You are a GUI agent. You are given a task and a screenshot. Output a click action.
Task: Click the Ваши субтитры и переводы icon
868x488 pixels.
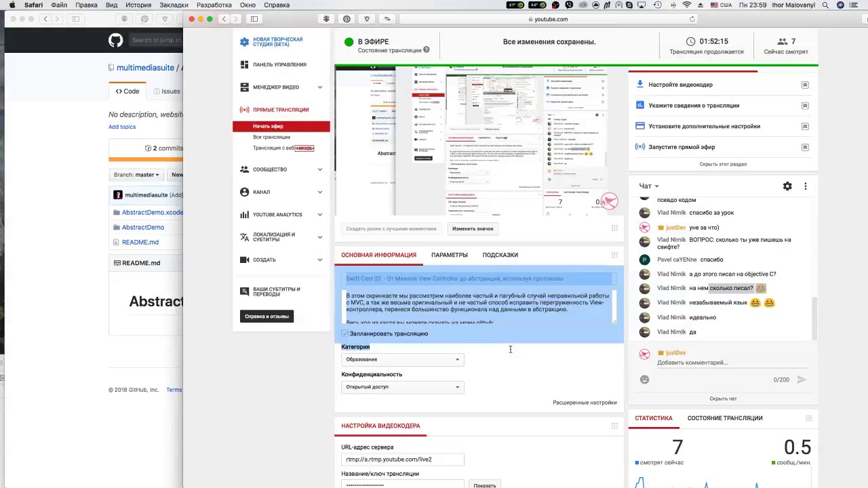tap(244, 291)
